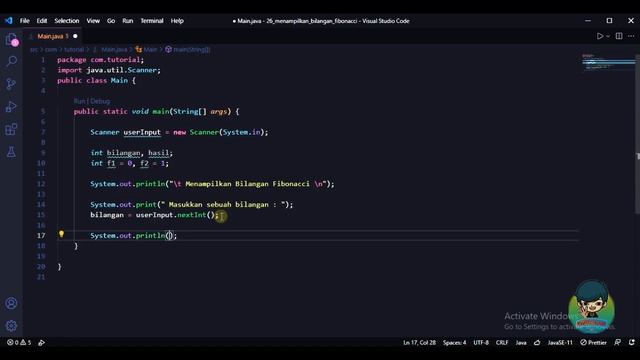Open the Manage gear icon
The height and width of the screenshot is (360, 640).
coord(11,326)
